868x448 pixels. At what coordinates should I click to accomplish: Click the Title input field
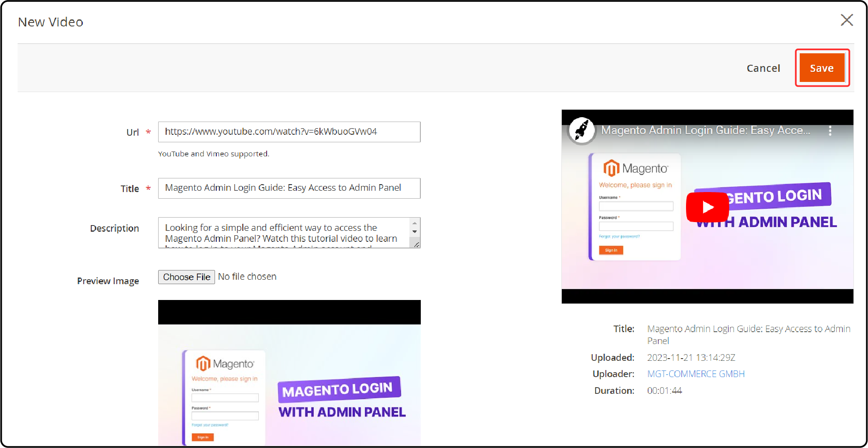[289, 188]
